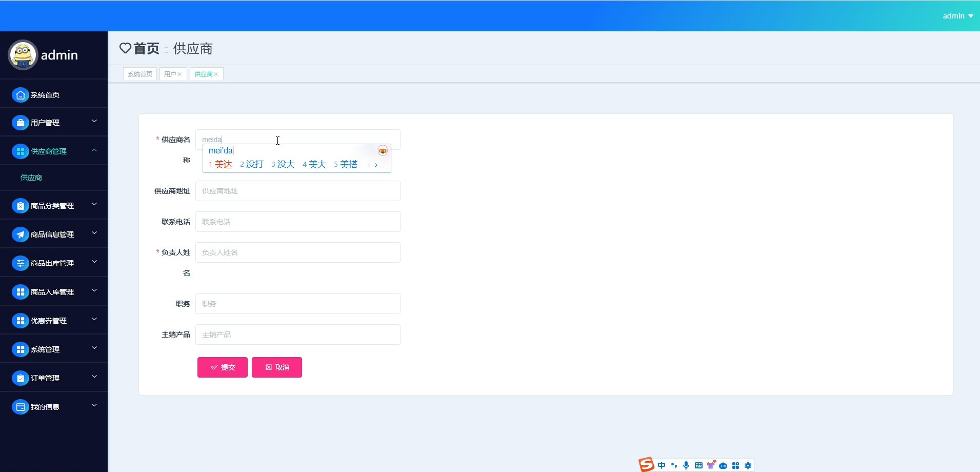This screenshot has height=472, width=980.
Task: Click the 供应商名称 input field
Action: point(298,140)
